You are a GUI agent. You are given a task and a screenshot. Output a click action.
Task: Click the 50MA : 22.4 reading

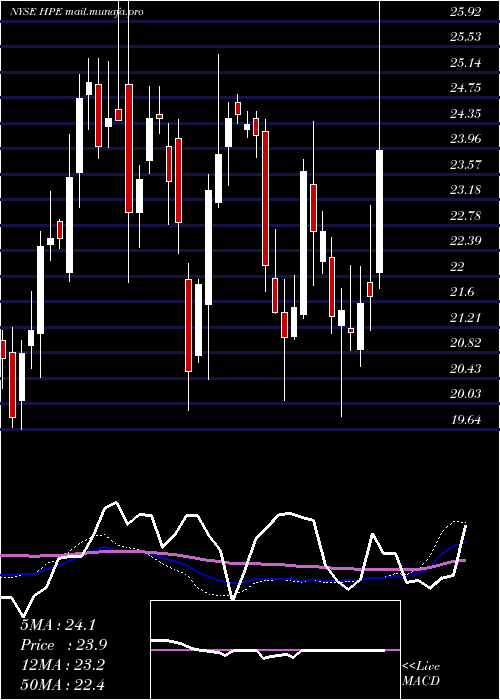[x=62, y=684]
